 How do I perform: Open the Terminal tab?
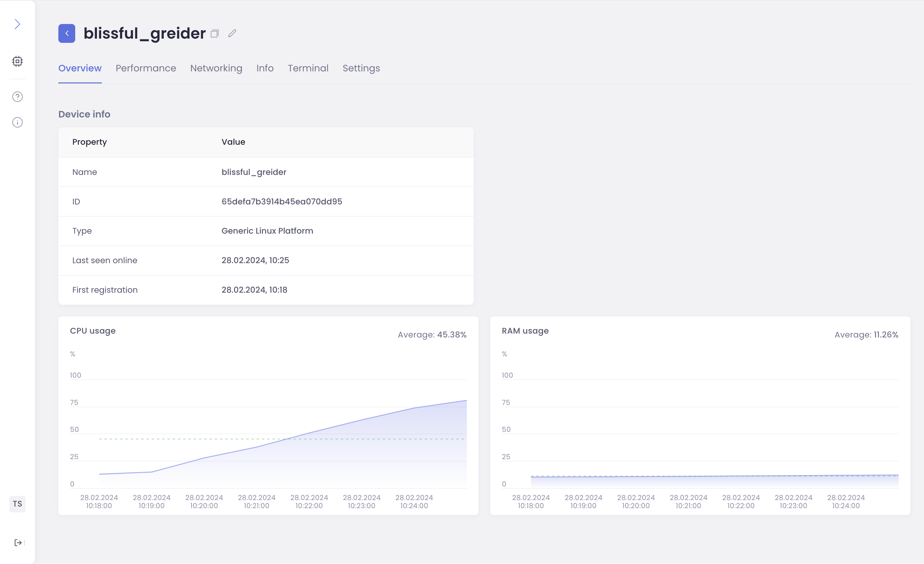[x=308, y=68]
